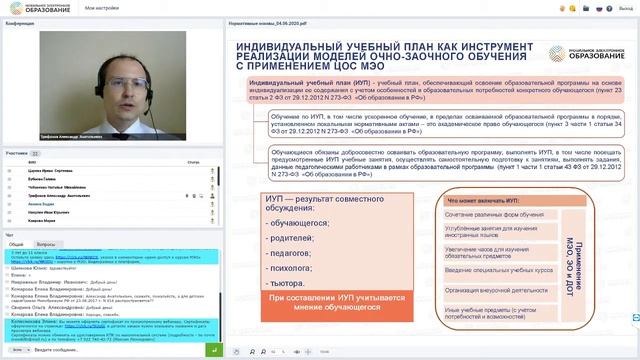Open first link in top highlighted chat message
The height and width of the screenshot is (360, 640).
click(x=77, y=258)
